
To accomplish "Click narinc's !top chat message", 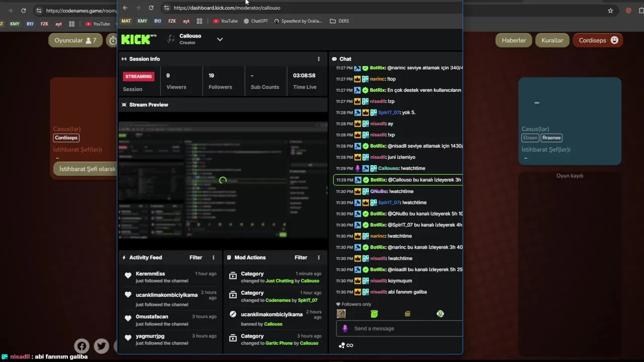I will click(366, 79).
